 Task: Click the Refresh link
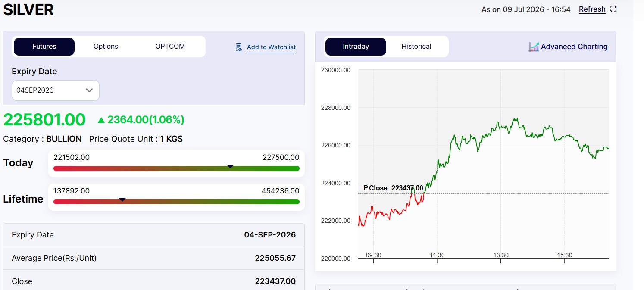[x=592, y=9]
